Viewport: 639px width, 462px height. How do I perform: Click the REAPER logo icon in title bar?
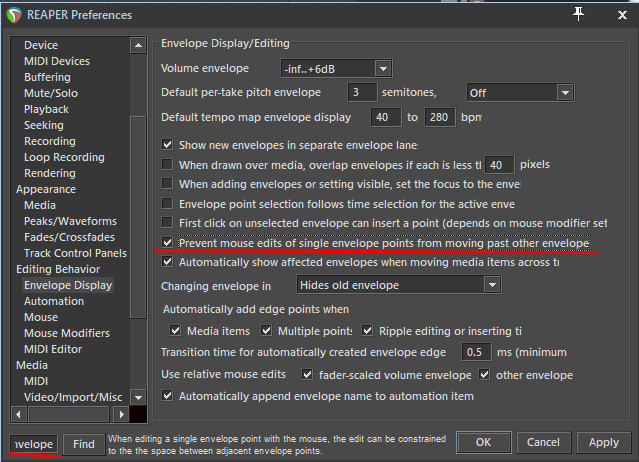[x=14, y=15]
